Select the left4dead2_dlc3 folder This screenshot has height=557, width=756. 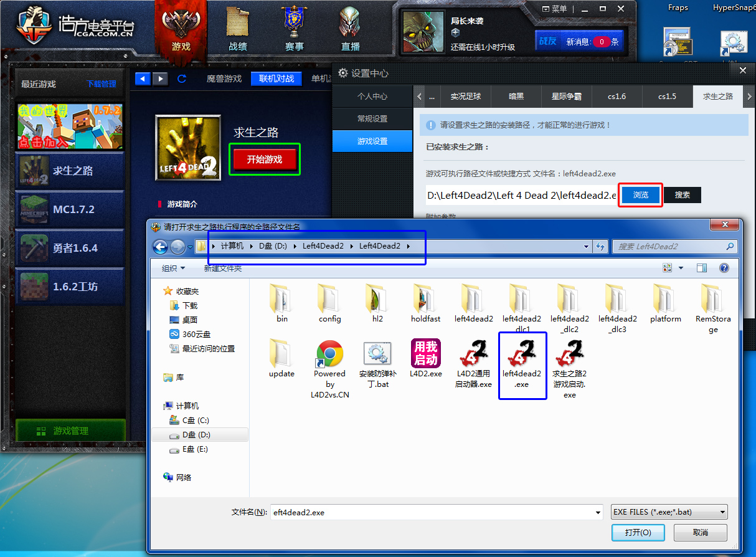[618, 308]
